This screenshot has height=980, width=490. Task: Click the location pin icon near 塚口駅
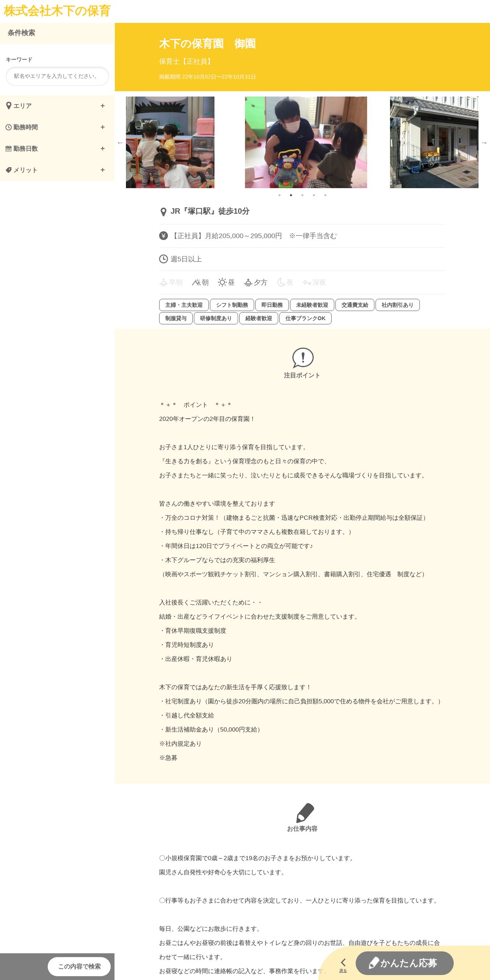click(163, 212)
